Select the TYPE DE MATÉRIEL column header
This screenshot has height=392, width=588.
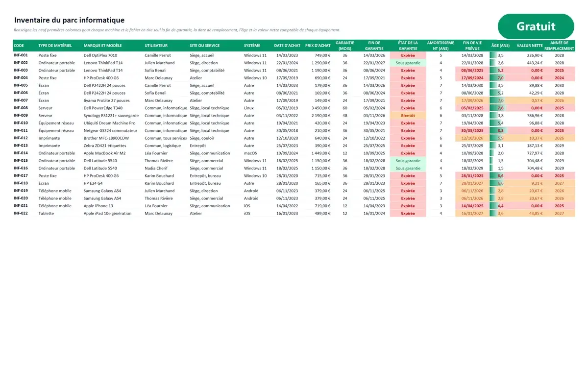[x=55, y=46]
